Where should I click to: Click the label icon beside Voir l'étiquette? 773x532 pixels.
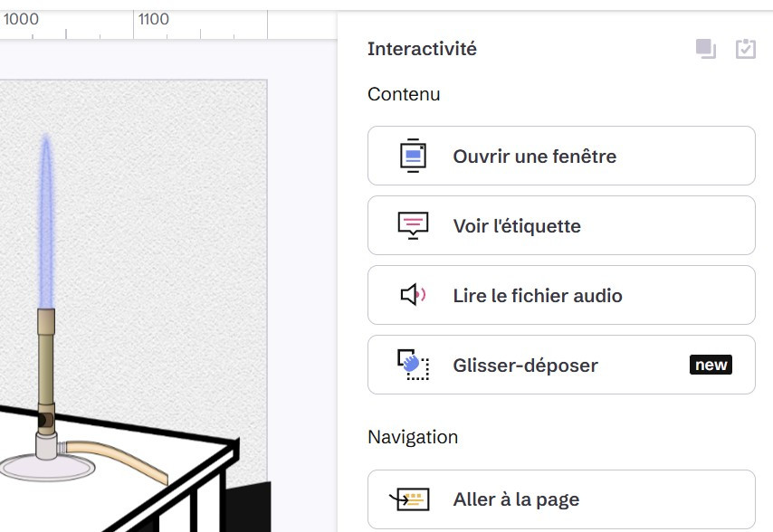pos(414,225)
